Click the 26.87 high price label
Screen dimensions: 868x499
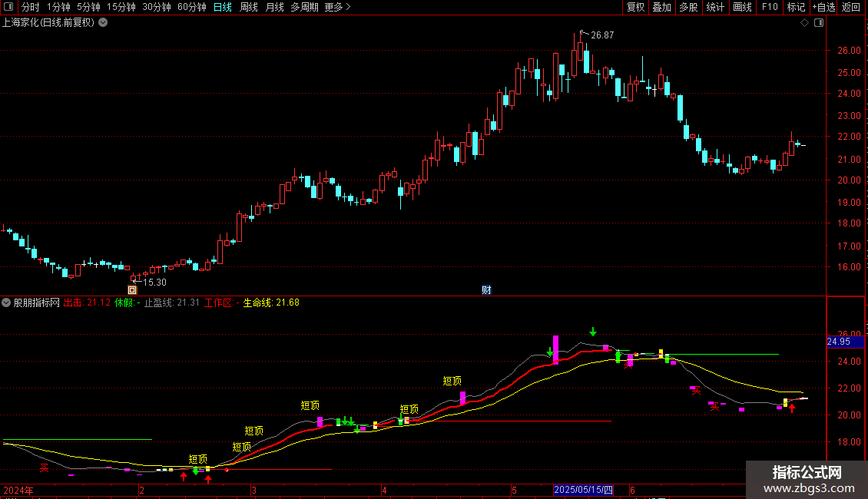click(x=602, y=35)
